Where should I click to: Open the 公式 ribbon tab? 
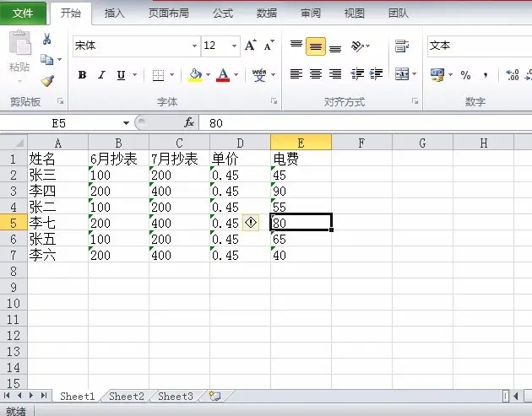click(223, 14)
